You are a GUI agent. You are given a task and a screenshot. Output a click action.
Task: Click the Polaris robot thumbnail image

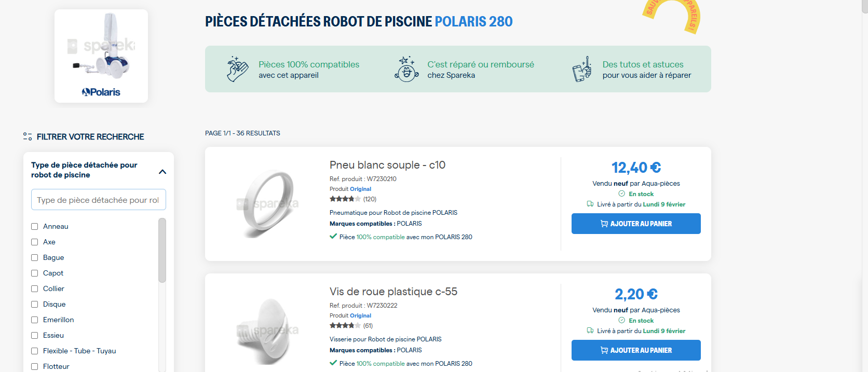101,56
